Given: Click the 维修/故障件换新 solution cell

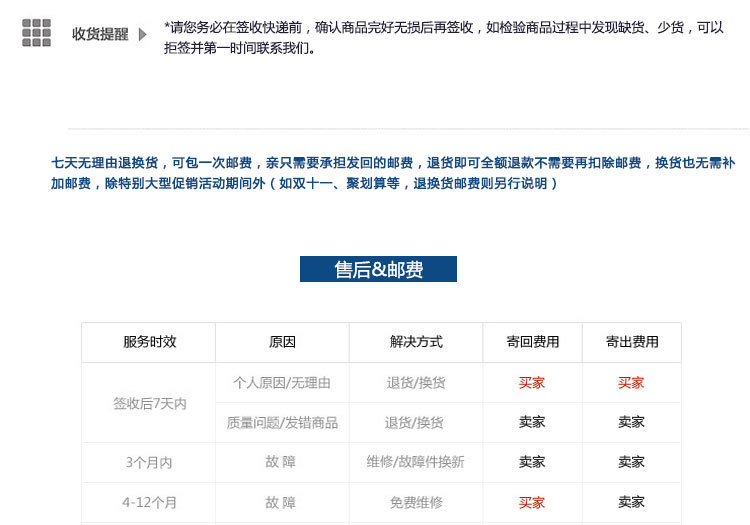Looking at the screenshot, I should point(416,463).
